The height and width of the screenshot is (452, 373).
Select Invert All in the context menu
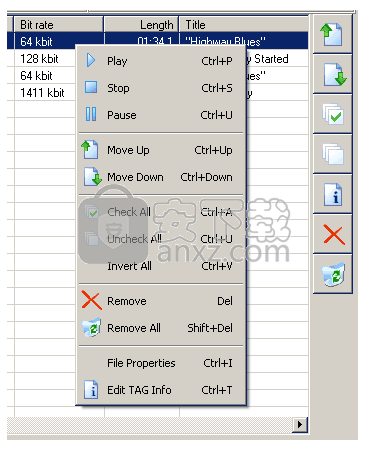coord(161,266)
